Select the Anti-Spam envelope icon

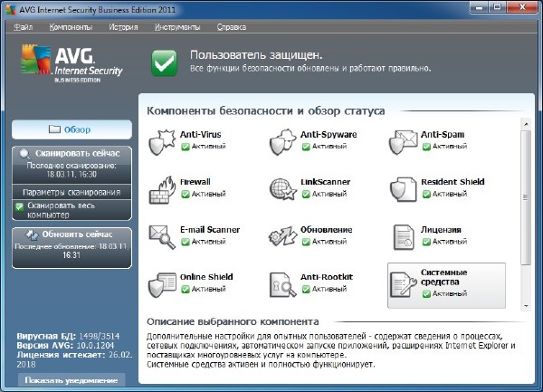coord(403,141)
